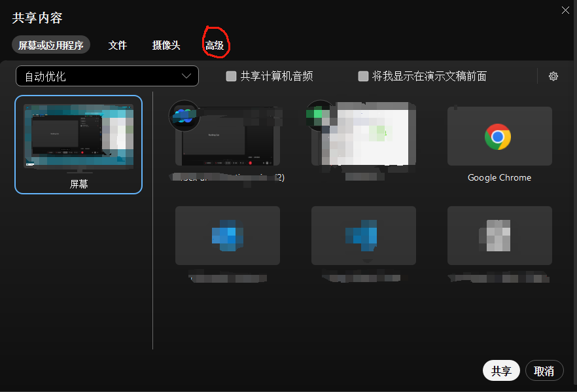Open the circled 高级 tab
This screenshot has height=392, width=577.
[215, 45]
